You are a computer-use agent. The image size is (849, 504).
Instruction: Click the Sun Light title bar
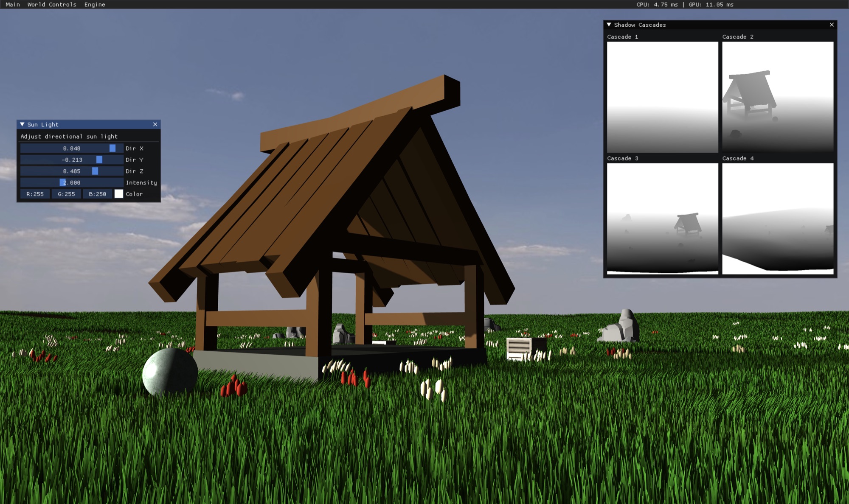coord(88,124)
